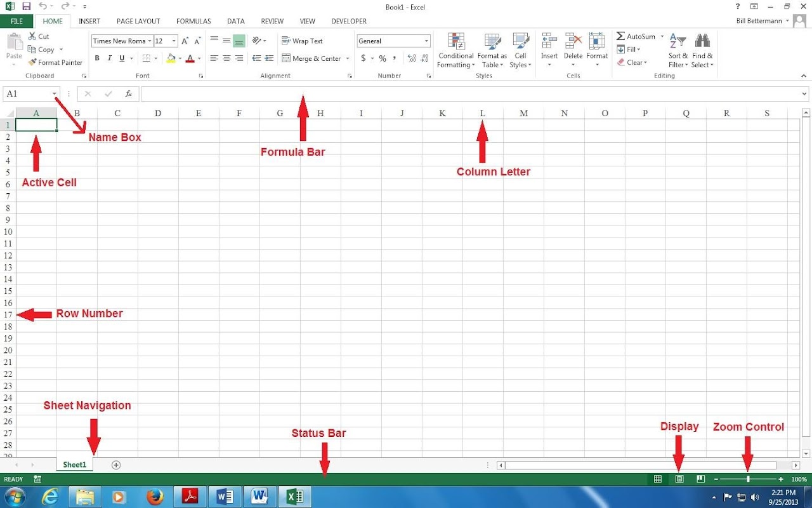812x508 pixels.
Task: Toggle Wrap Text
Action: point(302,41)
